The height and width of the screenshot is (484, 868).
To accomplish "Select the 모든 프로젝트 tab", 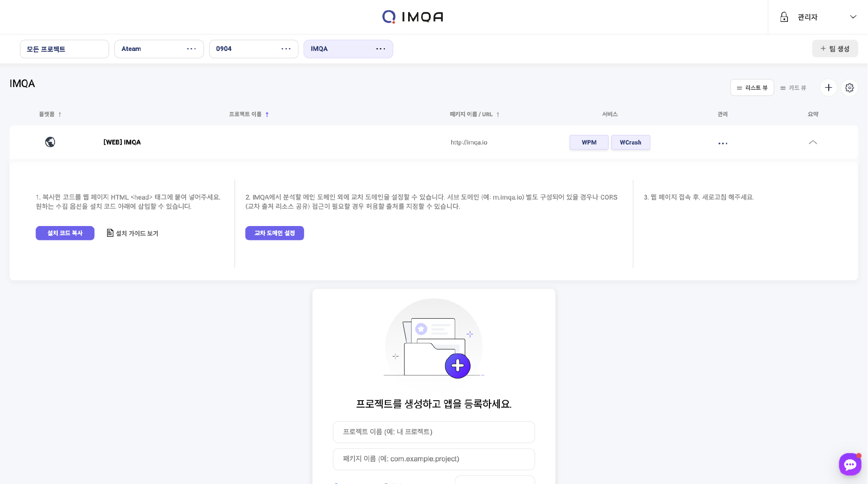I will click(64, 49).
